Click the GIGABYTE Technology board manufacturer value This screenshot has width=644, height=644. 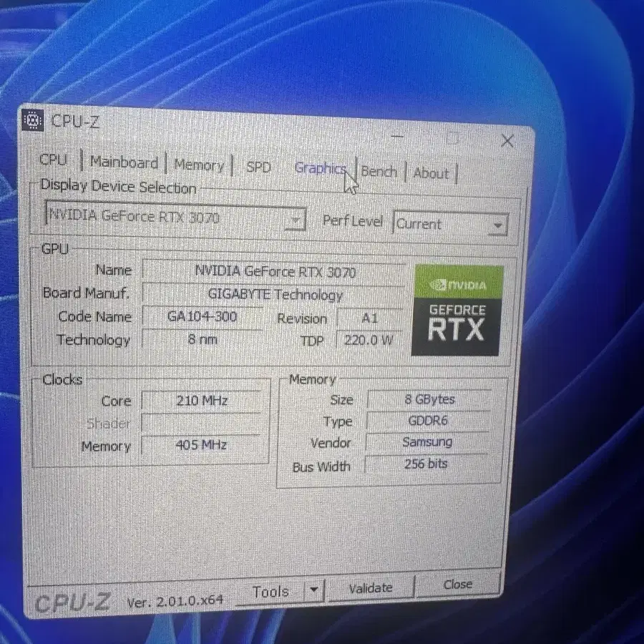click(274, 294)
